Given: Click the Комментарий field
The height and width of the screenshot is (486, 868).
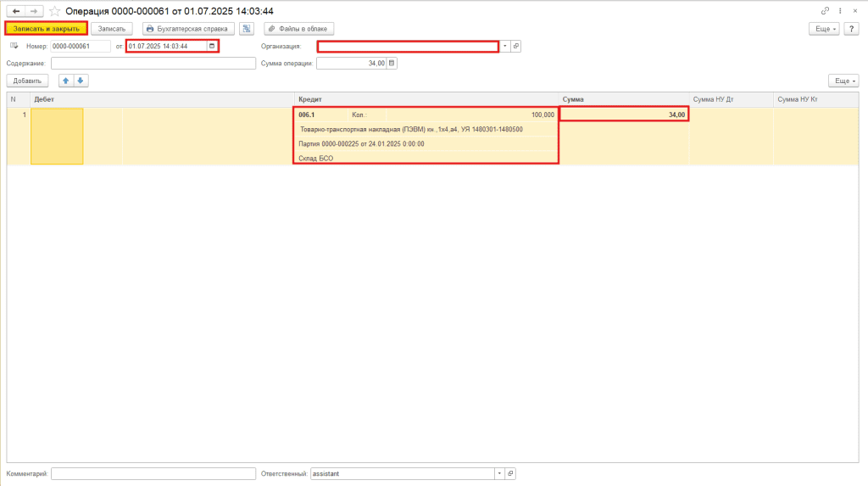Looking at the screenshot, I should click(x=153, y=474).
